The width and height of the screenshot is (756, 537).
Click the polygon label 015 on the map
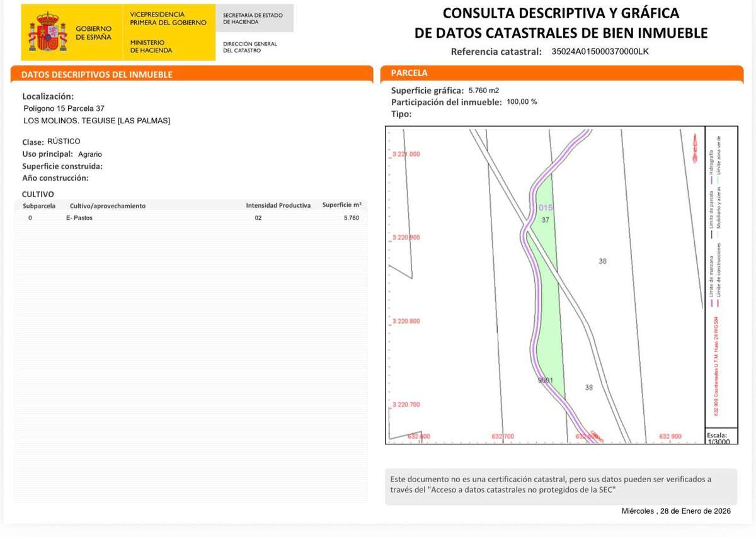(x=546, y=208)
